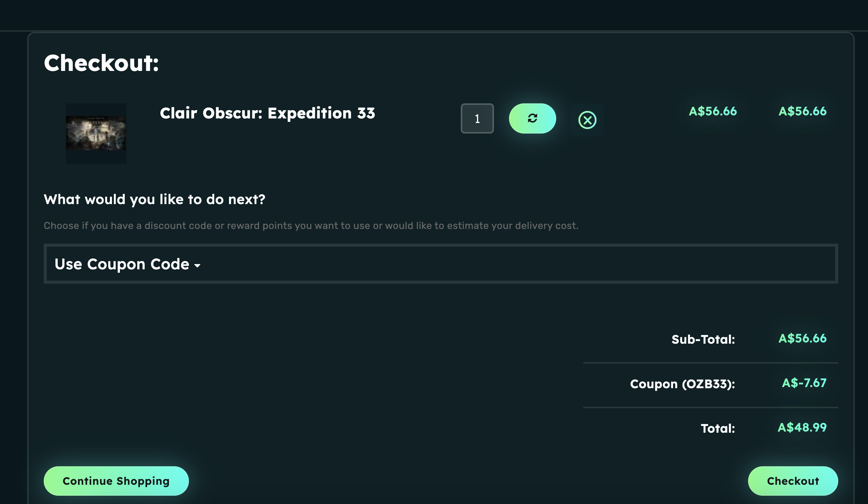Select the Total value A$48.99
Image resolution: width=868 pixels, height=504 pixels.
click(x=802, y=427)
